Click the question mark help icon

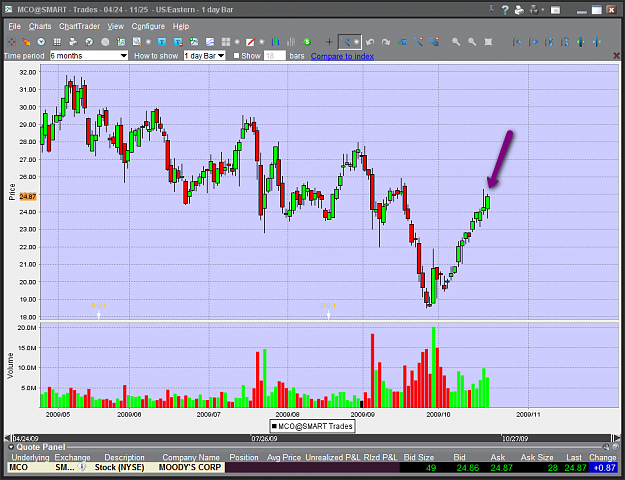click(x=505, y=10)
